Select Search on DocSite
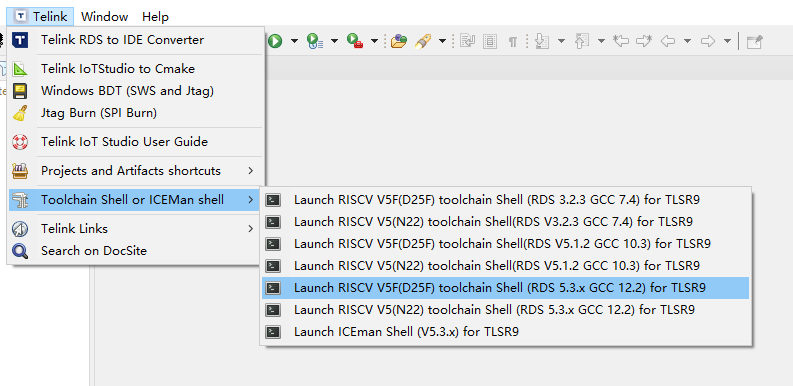This screenshot has height=386, width=793. pyautogui.click(x=135, y=250)
